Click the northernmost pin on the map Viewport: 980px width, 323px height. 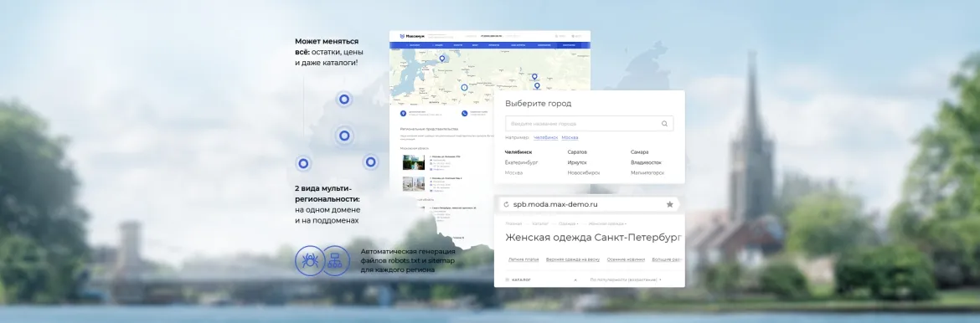(442, 59)
